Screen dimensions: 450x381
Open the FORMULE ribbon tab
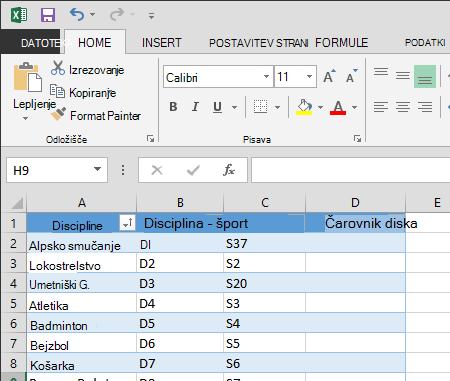coord(342,43)
